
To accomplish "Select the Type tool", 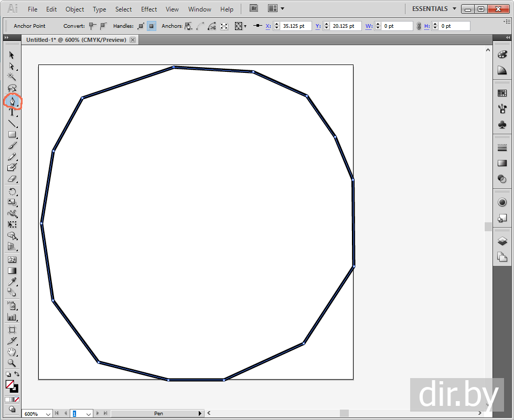I will pos(12,112).
